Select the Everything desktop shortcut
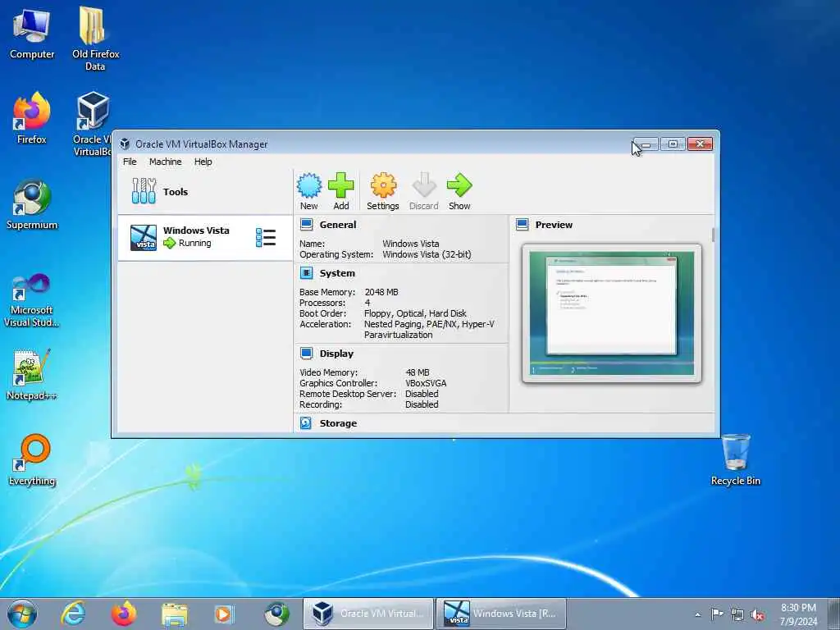 [x=32, y=459]
